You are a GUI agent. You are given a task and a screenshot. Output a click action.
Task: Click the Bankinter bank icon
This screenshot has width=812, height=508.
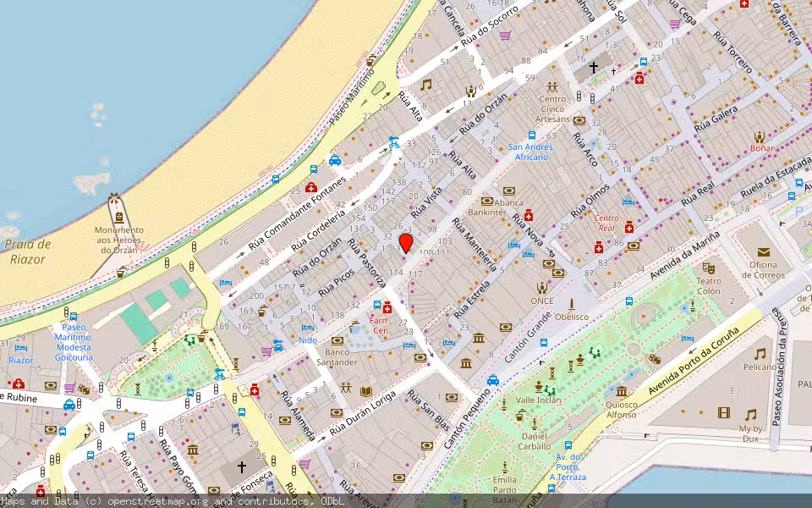(x=487, y=202)
